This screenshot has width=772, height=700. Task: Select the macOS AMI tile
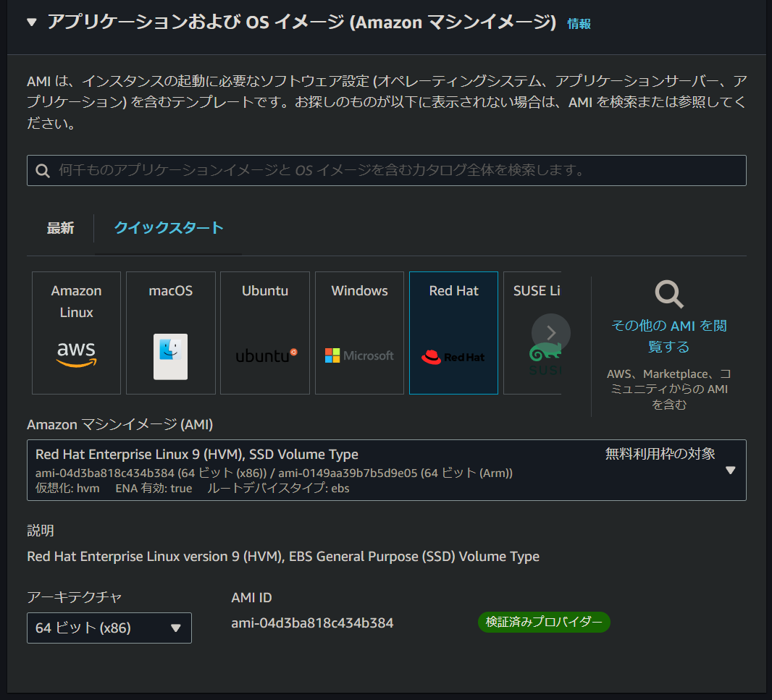[171, 333]
